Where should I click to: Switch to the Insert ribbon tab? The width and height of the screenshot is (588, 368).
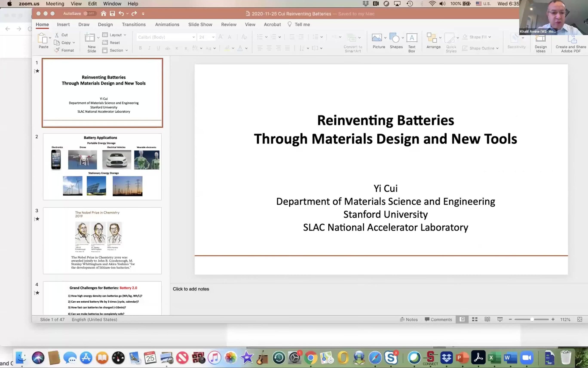tap(63, 24)
